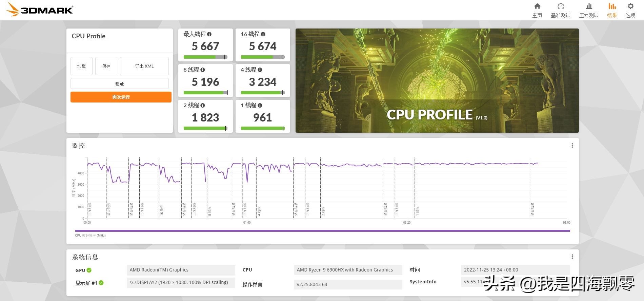Viewport: 644px width, 301px height.
Task: Click the 01:40 time label on chart
Action: [247, 223]
